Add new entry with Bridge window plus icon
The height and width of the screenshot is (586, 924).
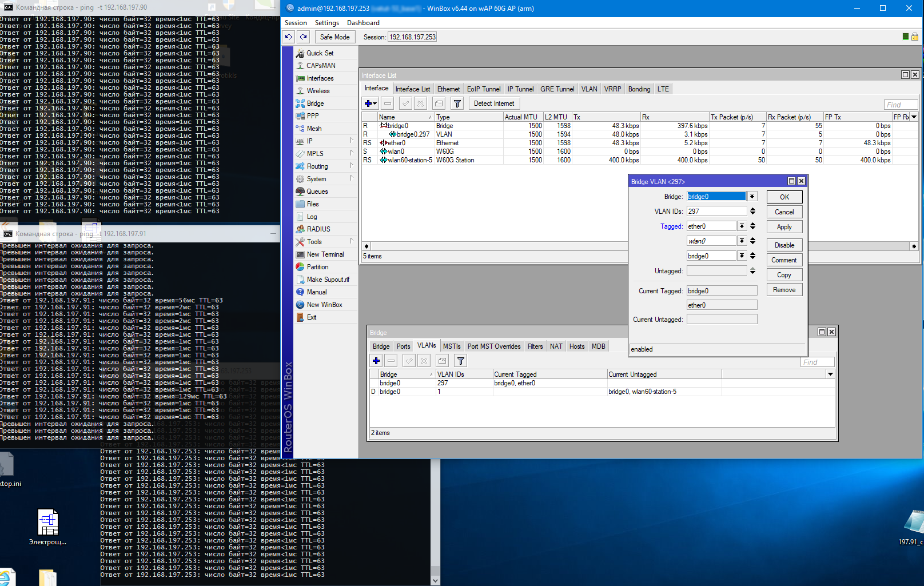(x=376, y=361)
